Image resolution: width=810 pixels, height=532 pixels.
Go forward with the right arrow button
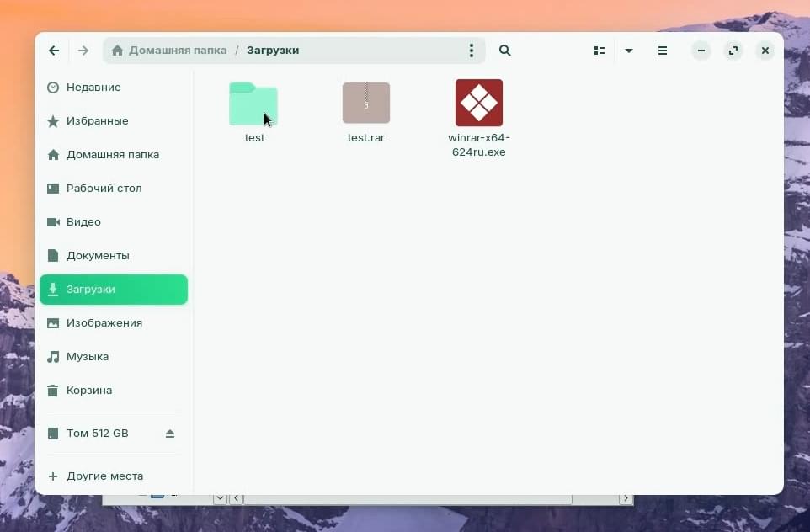point(83,51)
